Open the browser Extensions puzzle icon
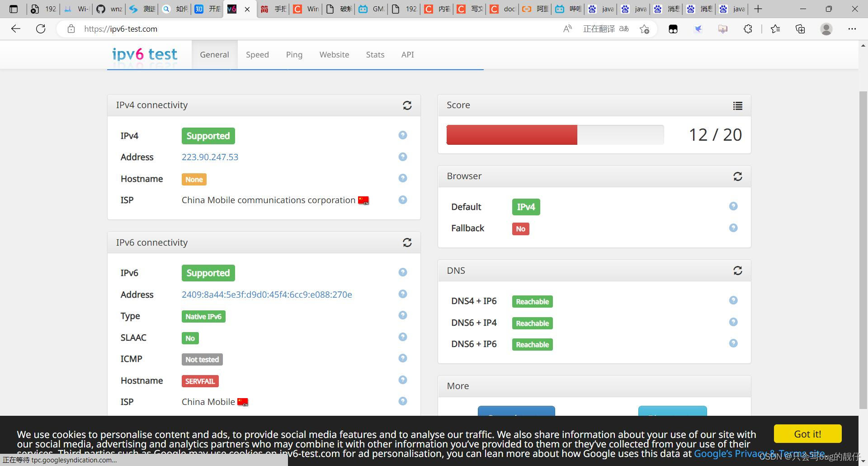The image size is (868, 466). (x=748, y=29)
